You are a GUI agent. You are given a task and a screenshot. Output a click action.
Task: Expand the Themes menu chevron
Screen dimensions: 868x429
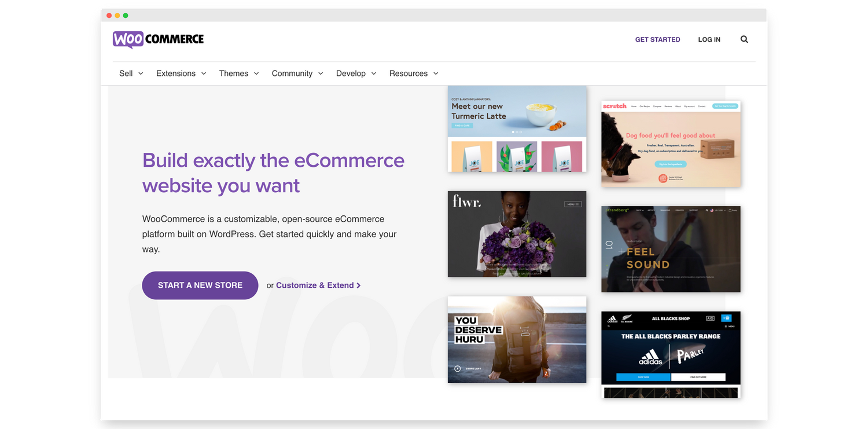point(256,74)
